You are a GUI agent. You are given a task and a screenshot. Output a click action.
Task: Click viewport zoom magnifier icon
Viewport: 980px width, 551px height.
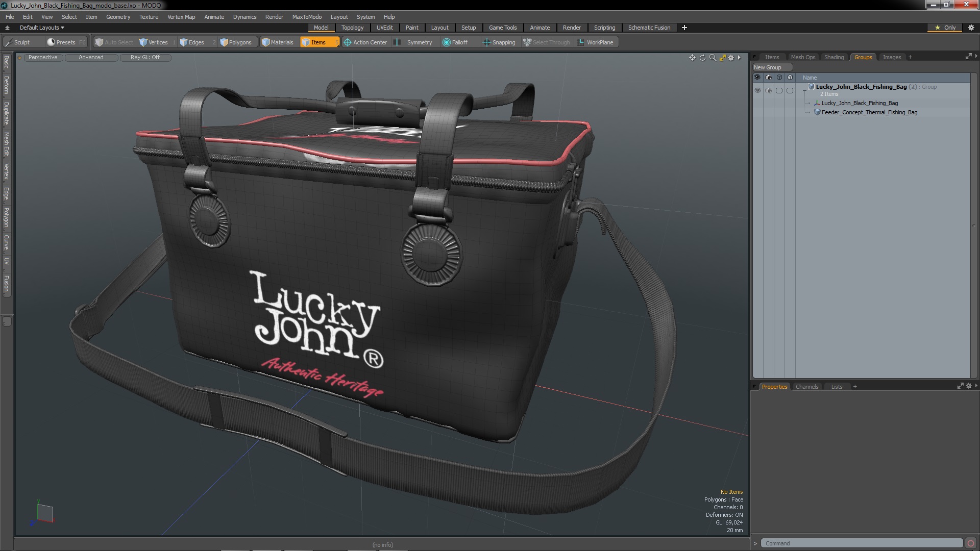point(713,58)
